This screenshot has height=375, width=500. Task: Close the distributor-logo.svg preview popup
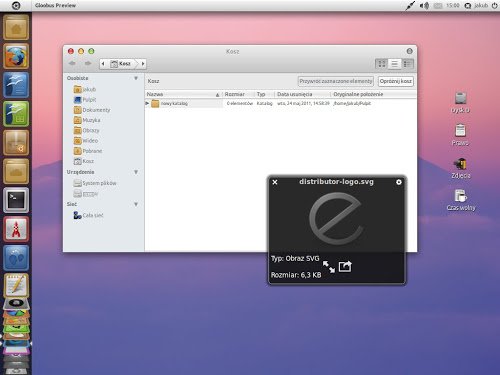coord(275,182)
